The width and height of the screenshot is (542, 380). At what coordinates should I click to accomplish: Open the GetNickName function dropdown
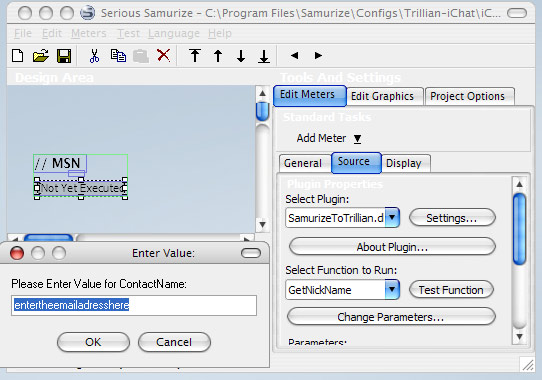[392, 289]
